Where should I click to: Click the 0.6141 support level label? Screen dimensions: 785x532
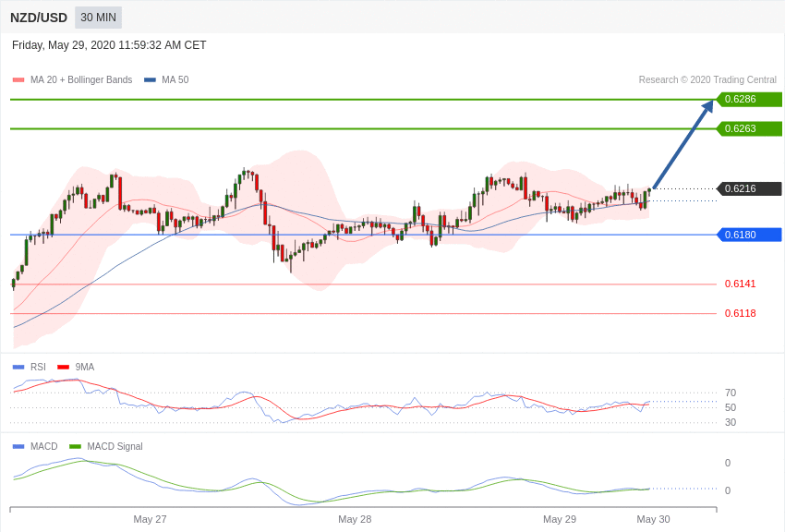(x=741, y=284)
